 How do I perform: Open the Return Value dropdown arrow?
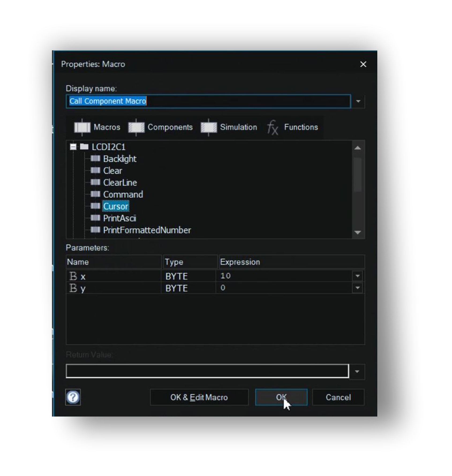coord(357,372)
